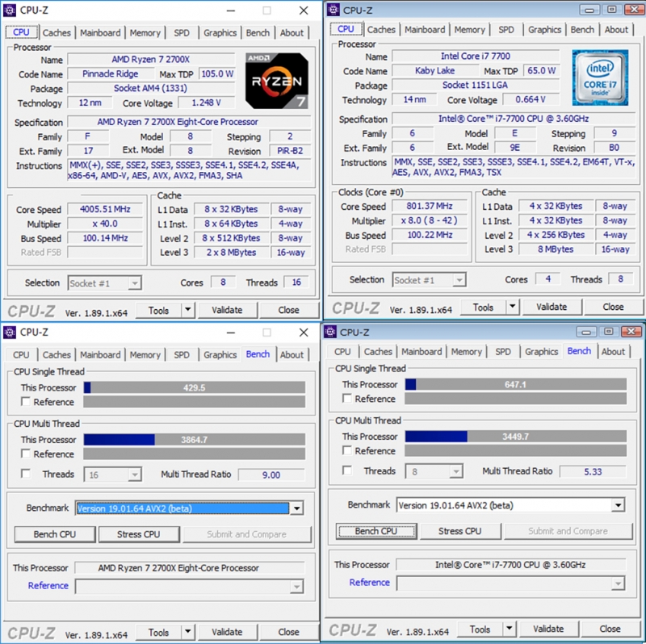The height and width of the screenshot is (644, 646).
Task: Open Benchmark version dropdown in Ryzen Bench window
Action: pos(296,508)
